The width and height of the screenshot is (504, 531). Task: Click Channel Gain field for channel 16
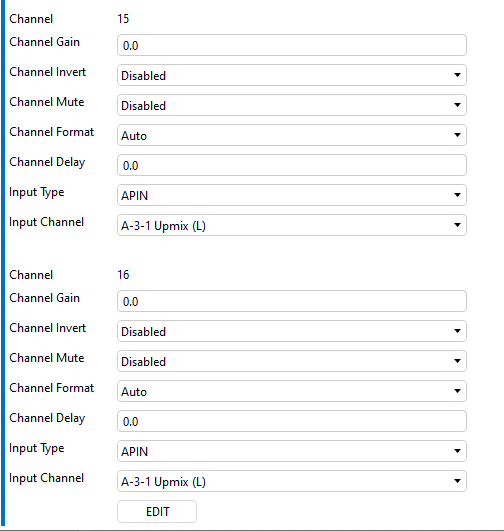tap(292, 301)
